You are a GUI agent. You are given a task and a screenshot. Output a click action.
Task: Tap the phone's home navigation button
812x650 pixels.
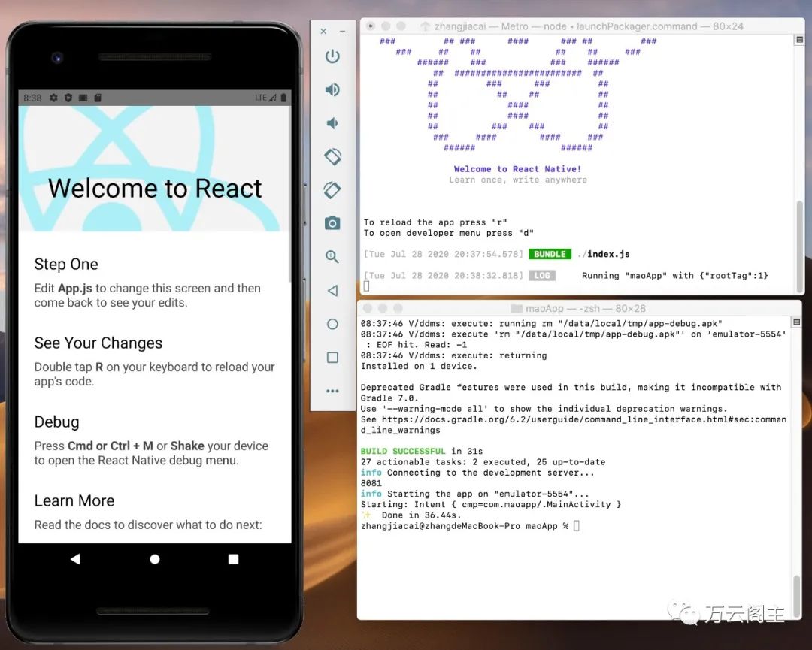154,559
